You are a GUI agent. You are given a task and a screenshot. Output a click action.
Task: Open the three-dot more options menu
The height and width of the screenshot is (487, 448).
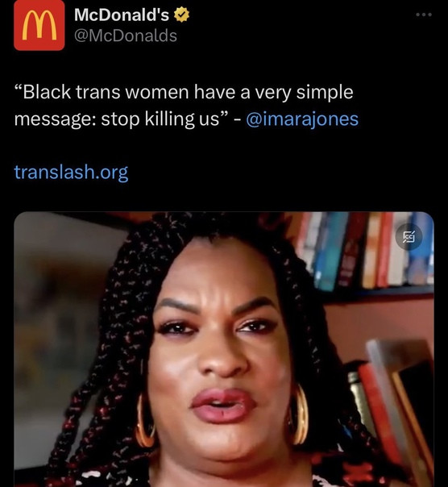pyautogui.click(x=424, y=15)
